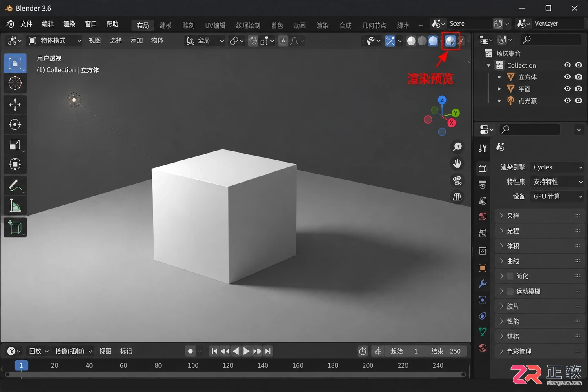Select the Rotate tool
Image resolution: width=588 pixels, height=392 pixels.
15,125
